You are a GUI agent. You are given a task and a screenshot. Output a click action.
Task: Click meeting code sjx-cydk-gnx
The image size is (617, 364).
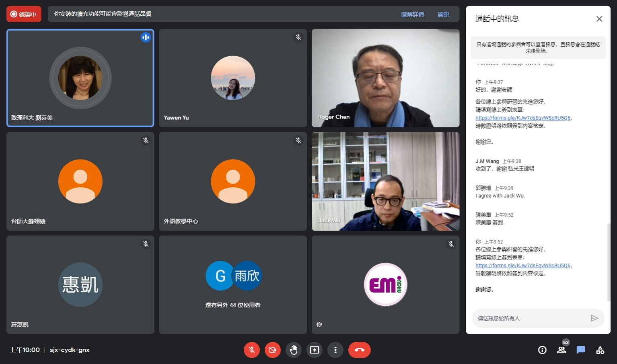click(70, 350)
